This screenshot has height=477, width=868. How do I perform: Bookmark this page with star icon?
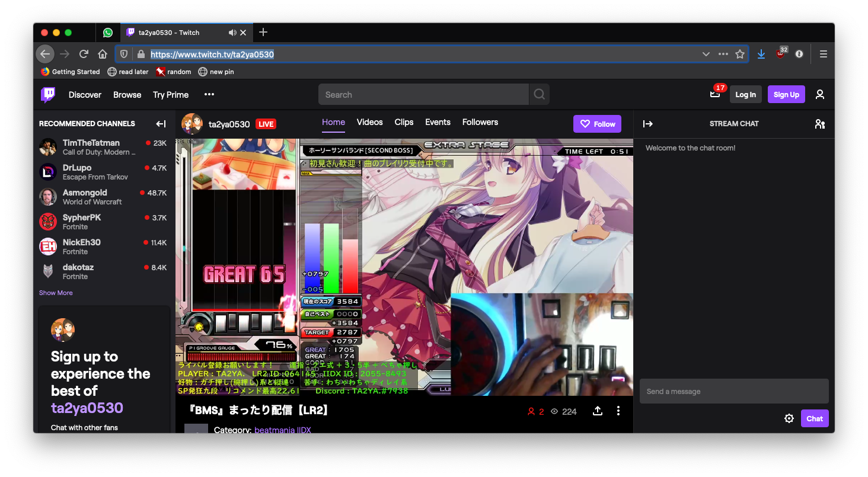pyautogui.click(x=740, y=54)
